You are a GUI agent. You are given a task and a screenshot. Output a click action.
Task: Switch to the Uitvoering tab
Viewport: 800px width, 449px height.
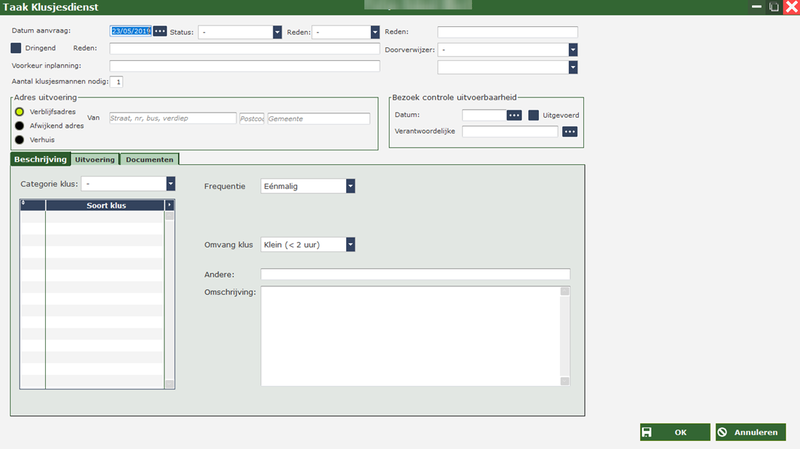click(x=95, y=159)
